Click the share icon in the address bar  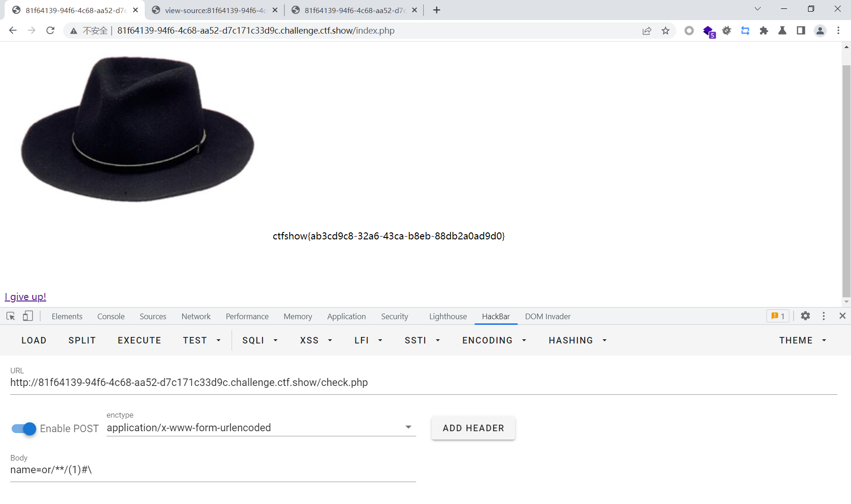click(647, 30)
